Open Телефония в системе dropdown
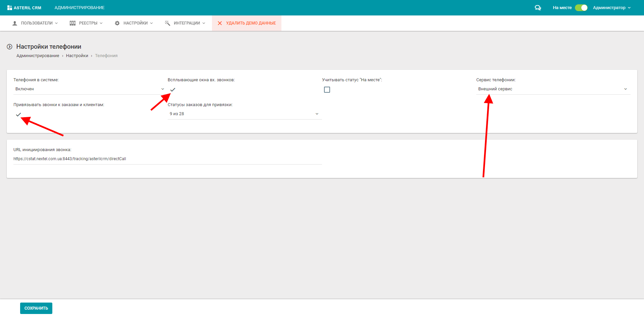 pos(89,89)
